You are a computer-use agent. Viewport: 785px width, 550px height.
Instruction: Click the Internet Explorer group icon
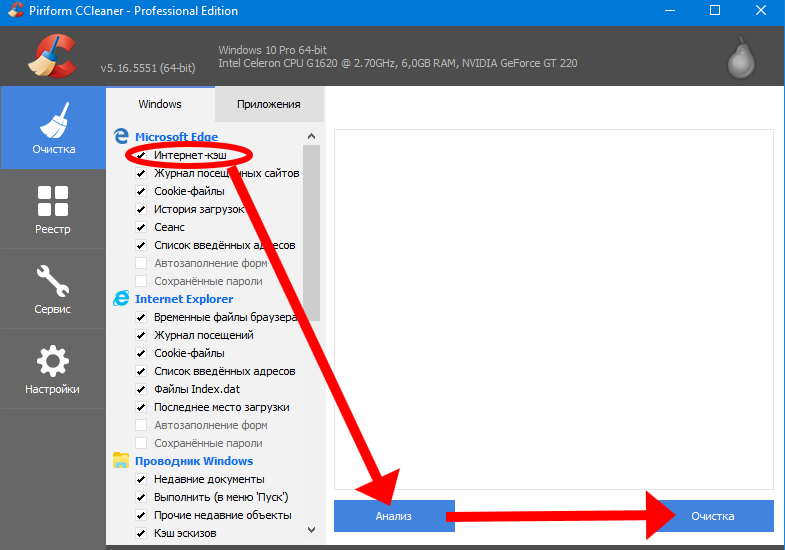(x=121, y=299)
